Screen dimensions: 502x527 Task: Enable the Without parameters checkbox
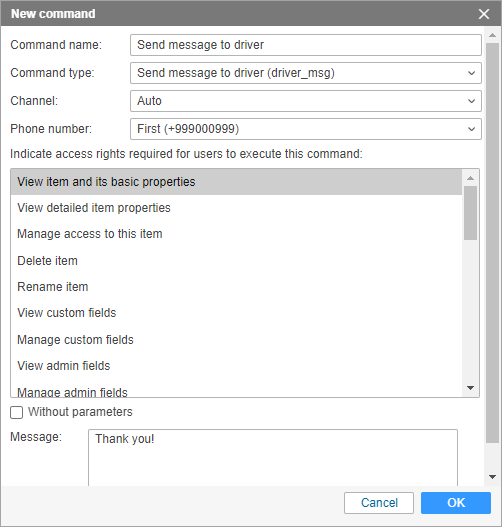coord(16,412)
